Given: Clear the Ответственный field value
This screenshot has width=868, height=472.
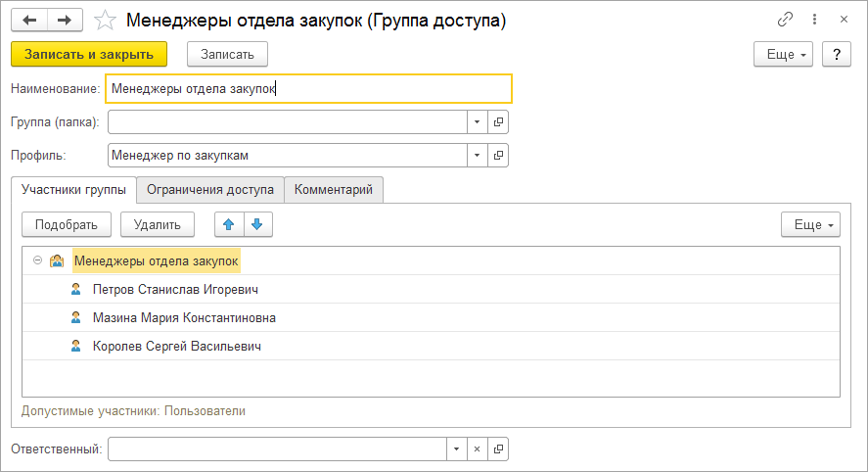Looking at the screenshot, I should tap(477, 448).
